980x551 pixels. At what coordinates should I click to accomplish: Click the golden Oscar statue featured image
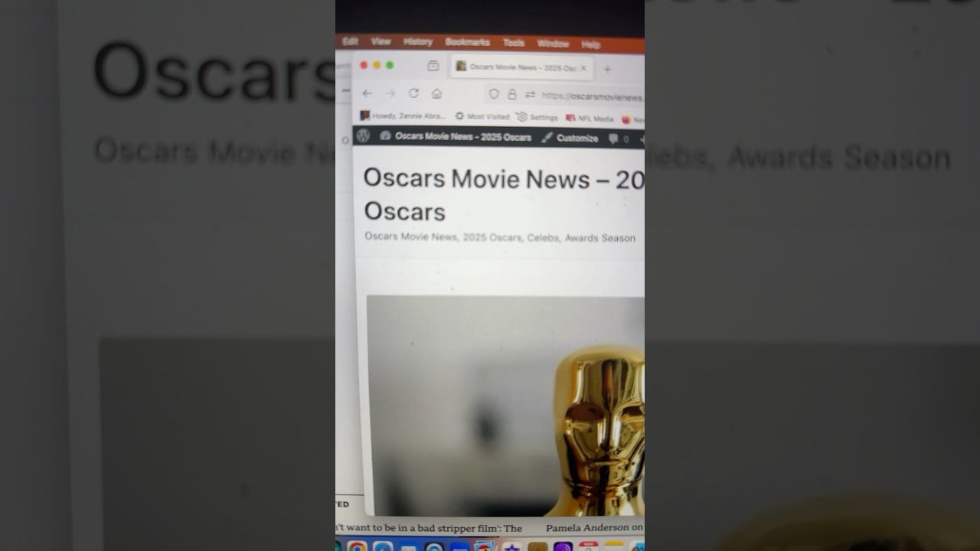point(505,406)
